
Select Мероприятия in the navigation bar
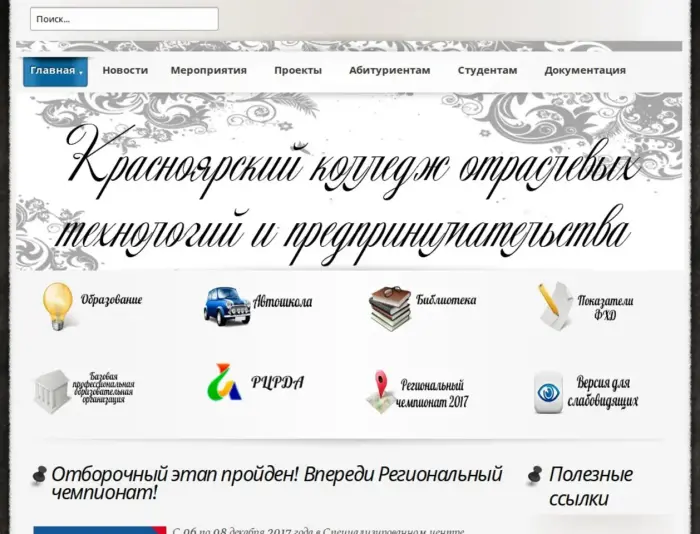tap(208, 71)
